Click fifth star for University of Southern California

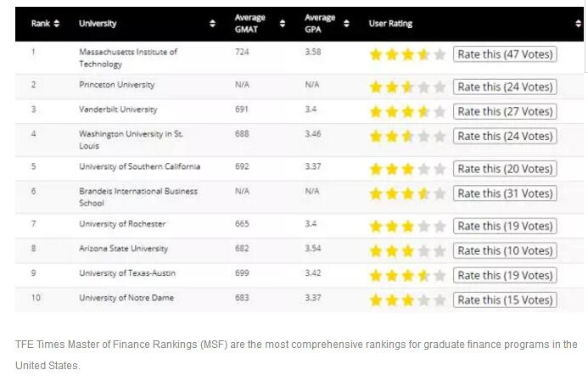(439, 169)
